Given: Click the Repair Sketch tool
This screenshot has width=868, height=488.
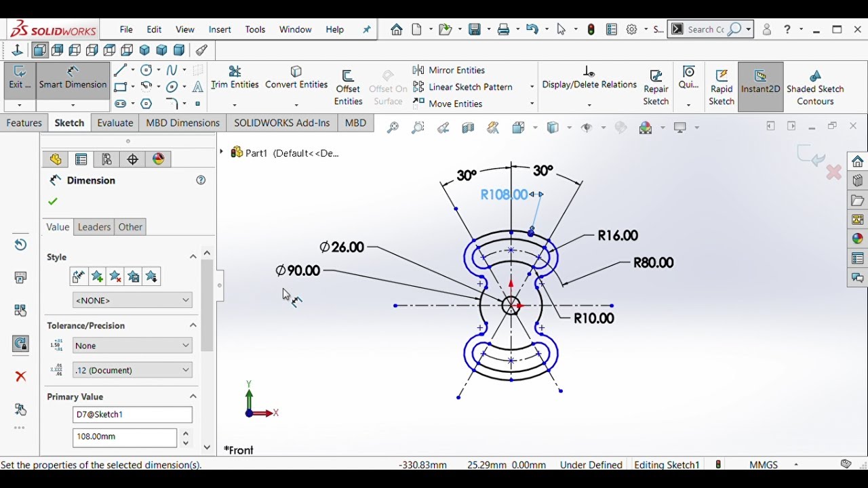Looking at the screenshot, I should pos(656,87).
